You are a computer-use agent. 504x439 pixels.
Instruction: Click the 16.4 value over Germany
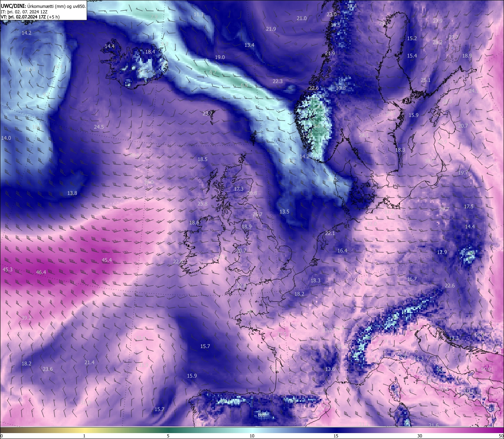342,250
